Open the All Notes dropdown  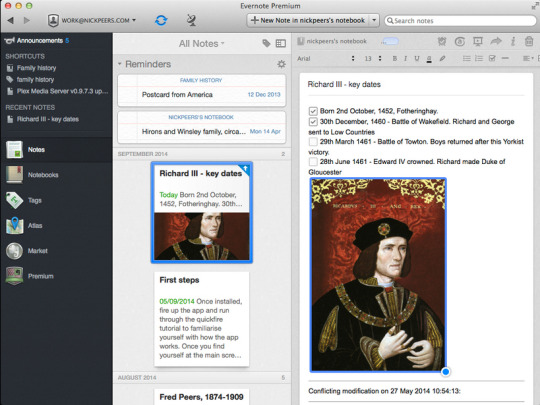[201, 44]
